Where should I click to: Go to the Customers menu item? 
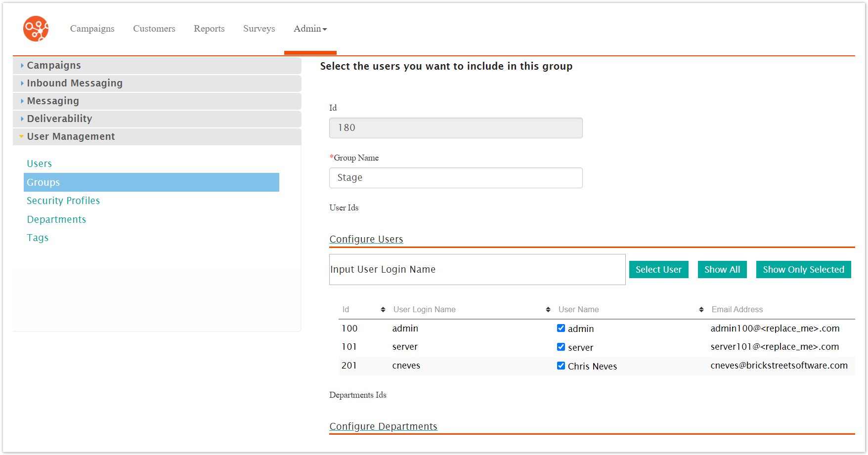154,29
